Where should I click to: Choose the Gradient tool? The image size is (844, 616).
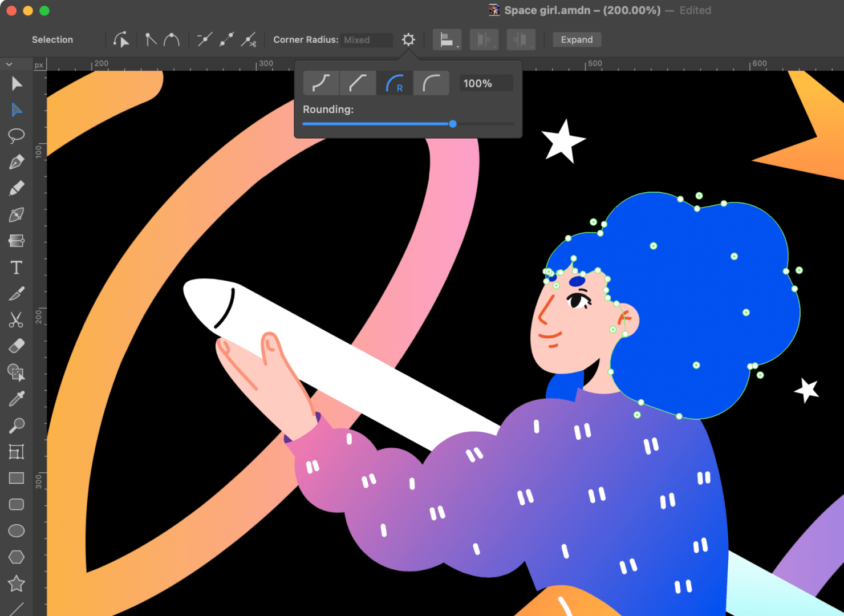pos(17,241)
